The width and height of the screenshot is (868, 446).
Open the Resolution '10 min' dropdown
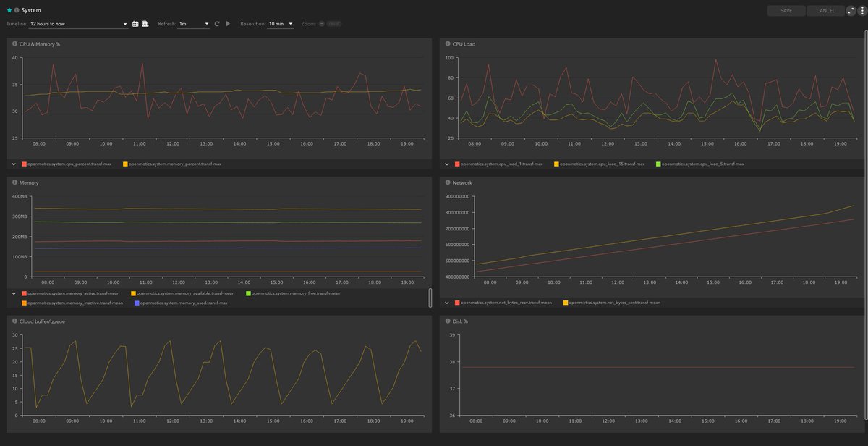pos(281,24)
